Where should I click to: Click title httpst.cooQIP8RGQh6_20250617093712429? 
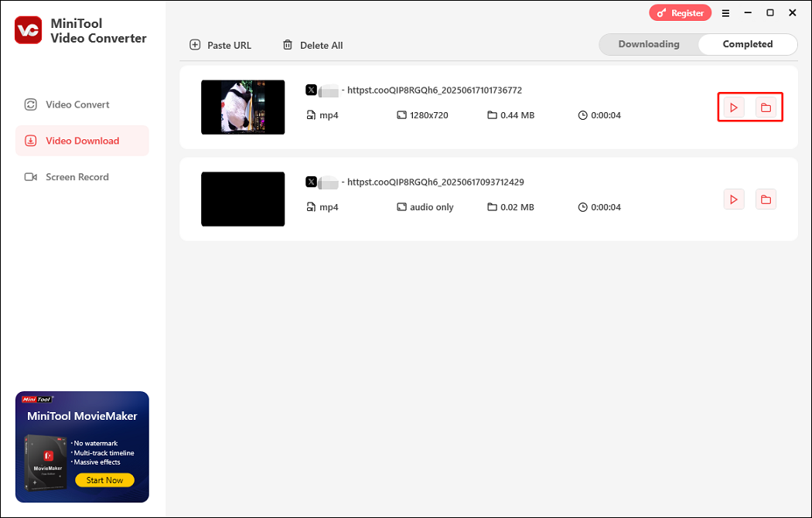(435, 182)
